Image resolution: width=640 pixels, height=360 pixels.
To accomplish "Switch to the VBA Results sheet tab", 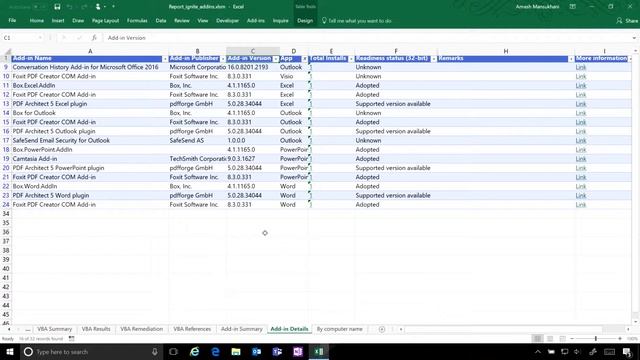I will point(96,329).
